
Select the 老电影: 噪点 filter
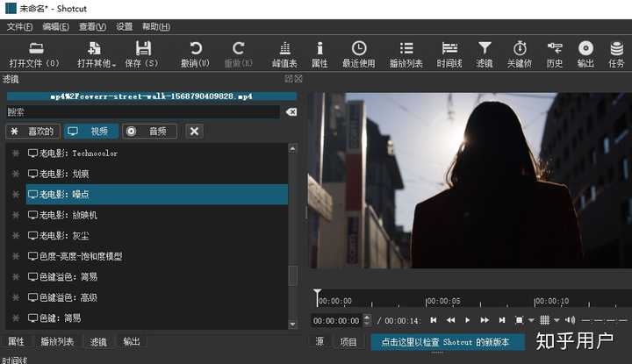pos(157,195)
